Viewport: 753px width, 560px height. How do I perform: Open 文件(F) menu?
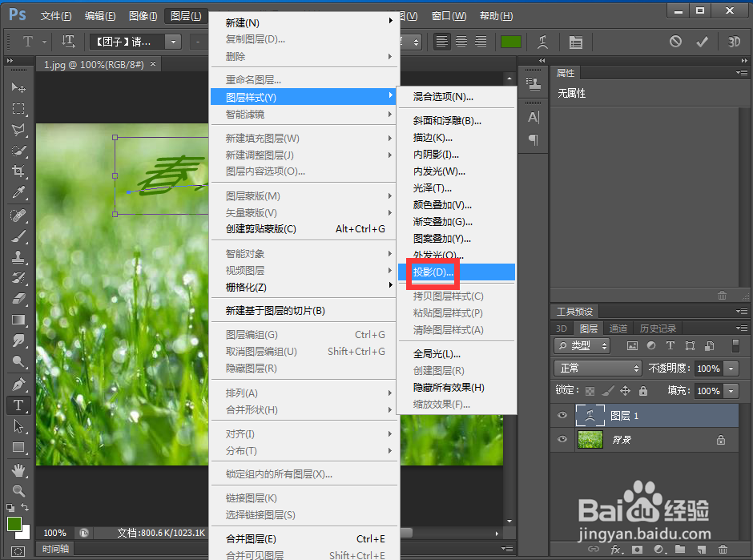tap(56, 16)
